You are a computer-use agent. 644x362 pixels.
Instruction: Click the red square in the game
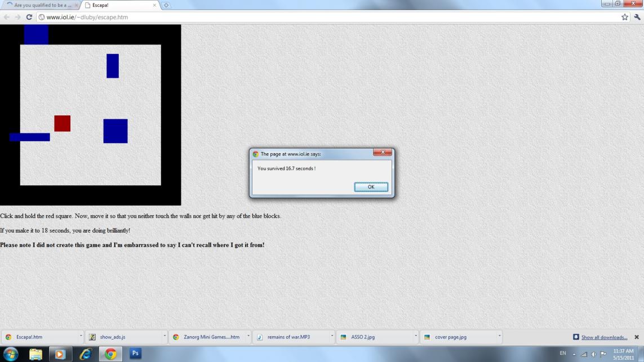click(63, 123)
